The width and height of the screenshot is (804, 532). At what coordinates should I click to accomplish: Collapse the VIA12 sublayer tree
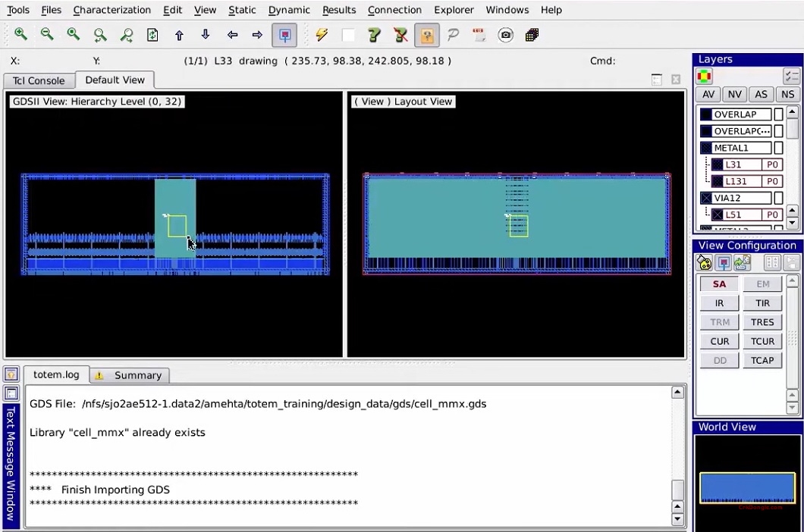coord(706,210)
